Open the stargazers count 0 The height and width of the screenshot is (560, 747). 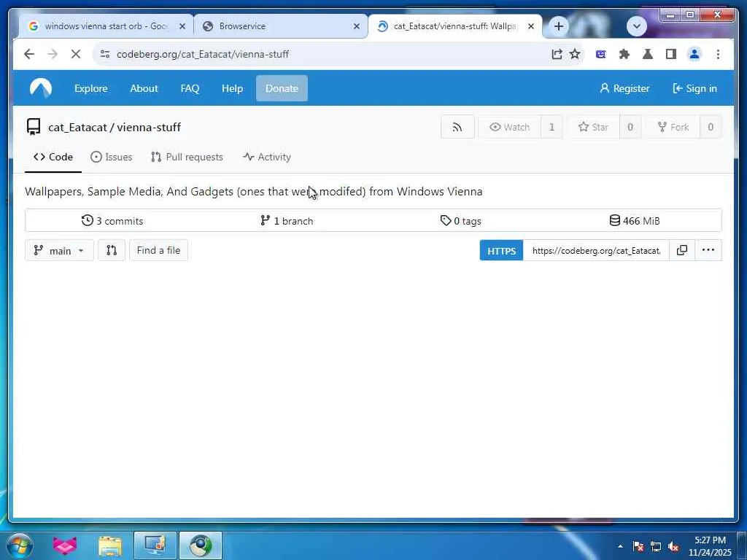click(630, 127)
